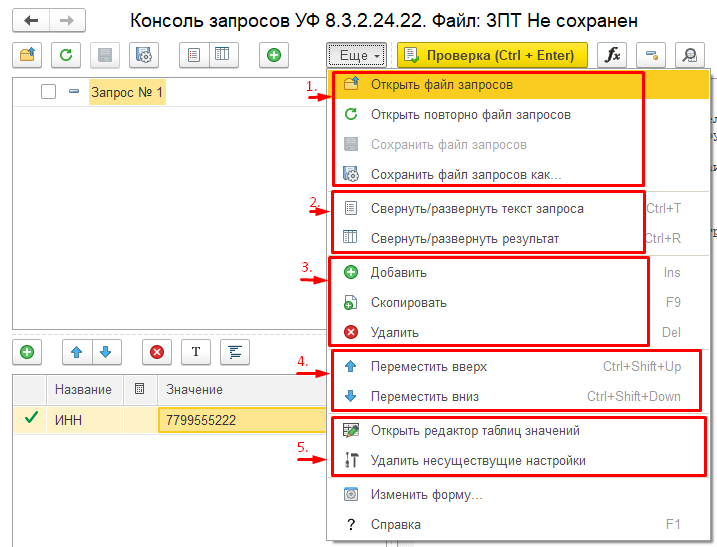Click the Название column header
This screenshot has height=547, width=717.
[x=83, y=390]
